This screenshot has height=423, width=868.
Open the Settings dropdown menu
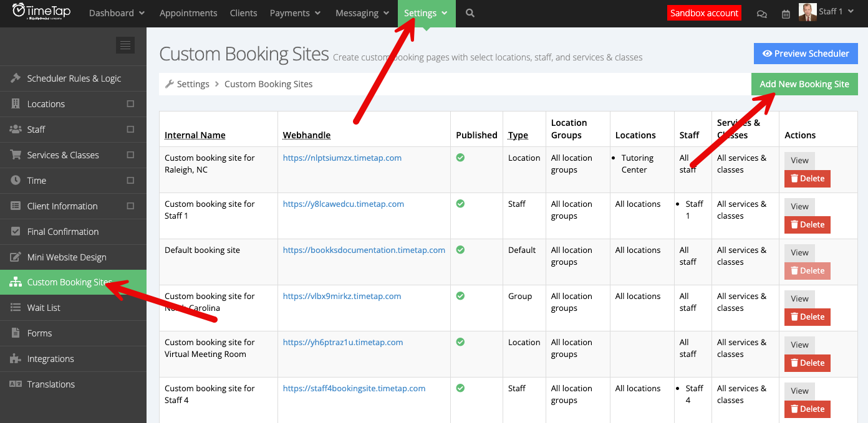point(427,13)
